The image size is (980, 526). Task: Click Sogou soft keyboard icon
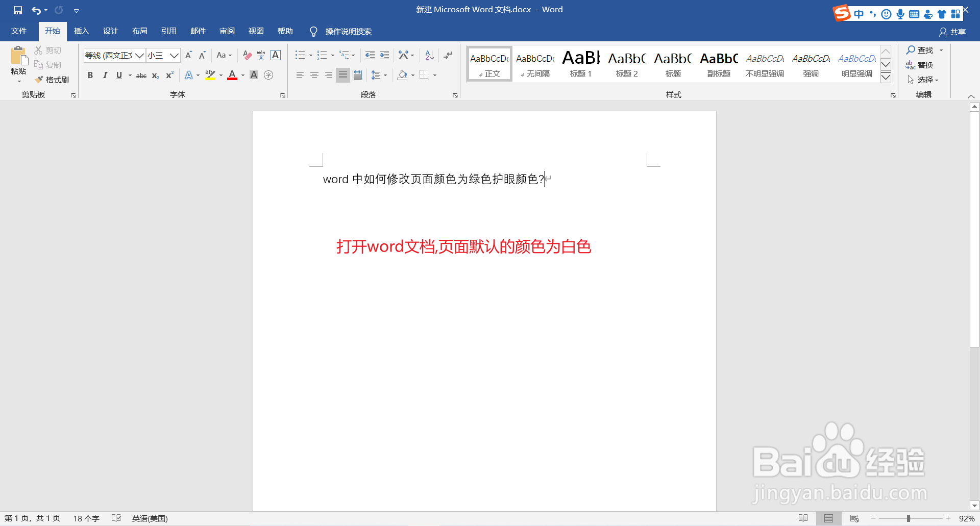914,14
